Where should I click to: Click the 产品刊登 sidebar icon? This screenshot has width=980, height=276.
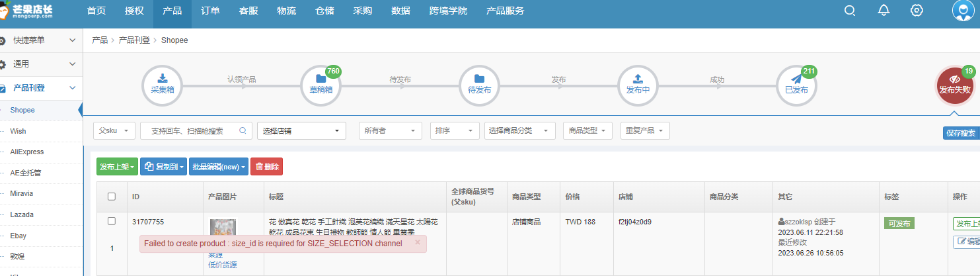pos(3,88)
